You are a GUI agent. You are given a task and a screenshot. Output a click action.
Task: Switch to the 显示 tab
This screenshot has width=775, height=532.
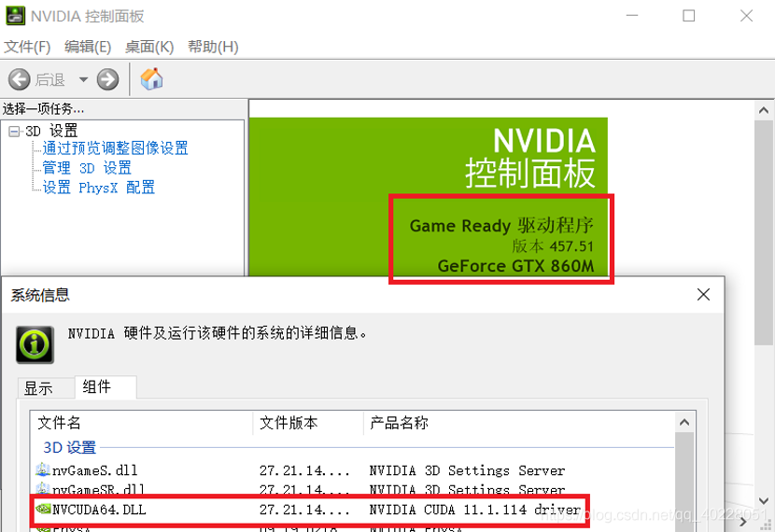coord(38,388)
